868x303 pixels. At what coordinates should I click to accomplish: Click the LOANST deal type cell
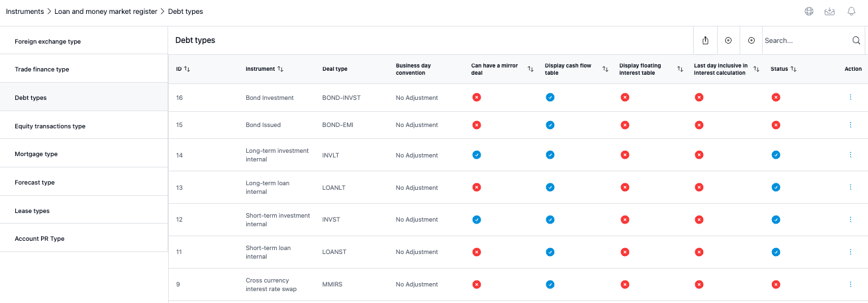(x=334, y=252)
